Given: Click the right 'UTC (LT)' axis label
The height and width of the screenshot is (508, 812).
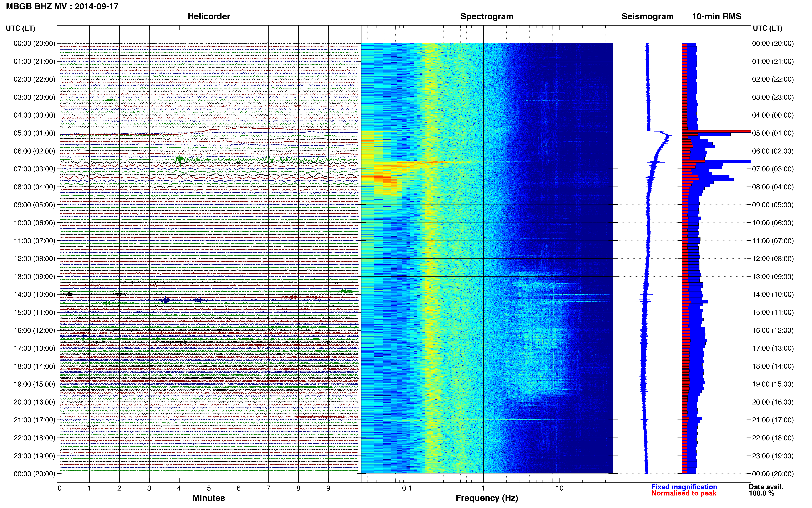Looking at the screenshot, I should tap(767, 28).
